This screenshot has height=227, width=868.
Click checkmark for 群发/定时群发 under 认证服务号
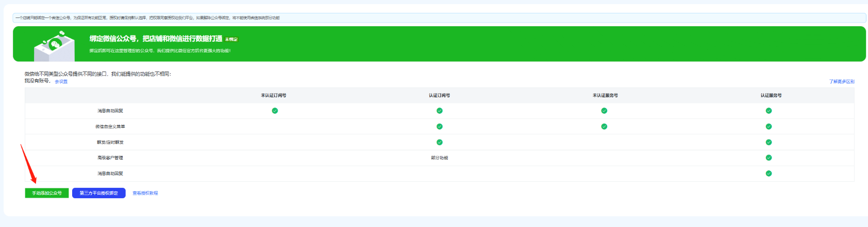769,142
